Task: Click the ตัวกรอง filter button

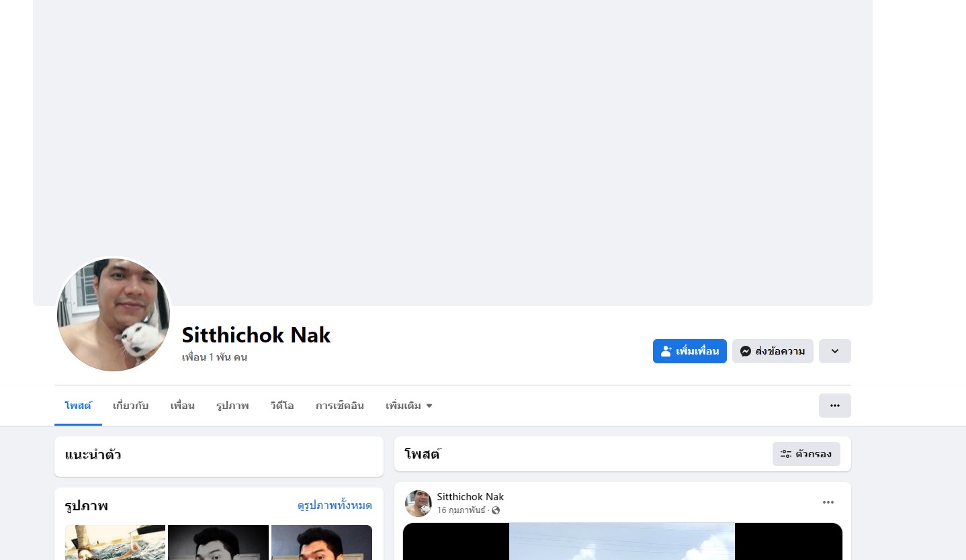Action: point(806,454)
